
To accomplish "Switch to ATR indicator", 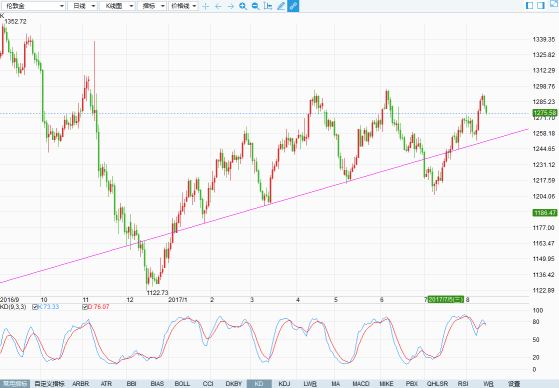I will point(106,384).
